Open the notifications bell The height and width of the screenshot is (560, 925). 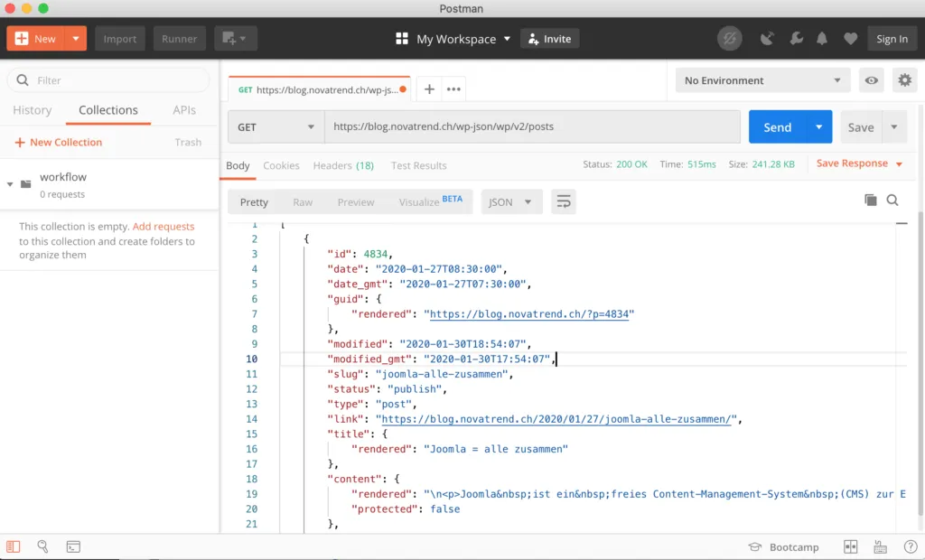[x=822, y=39]
